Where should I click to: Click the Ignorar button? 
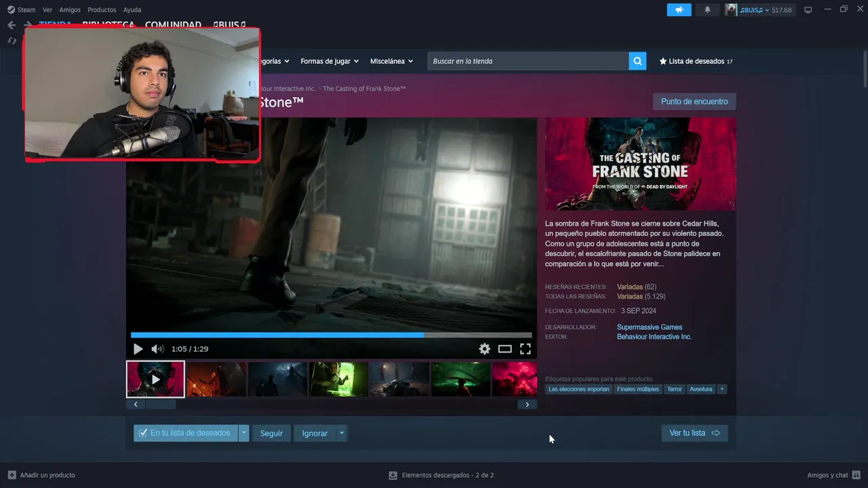315,433
